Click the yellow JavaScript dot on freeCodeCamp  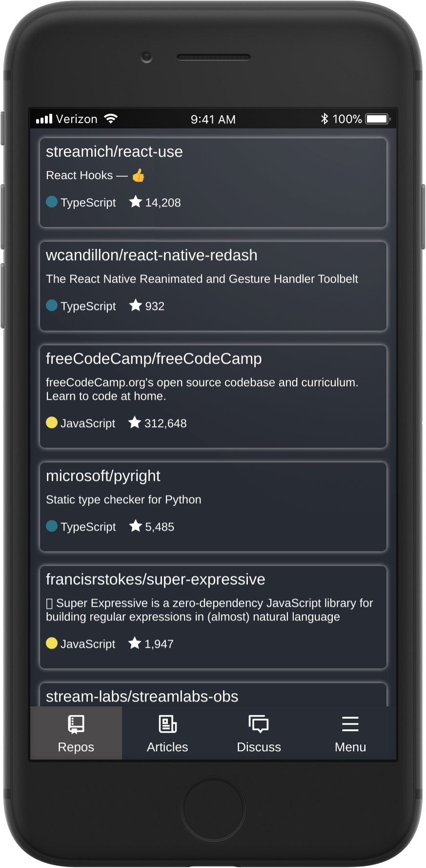pyautogui.click(x=52, y=422)
